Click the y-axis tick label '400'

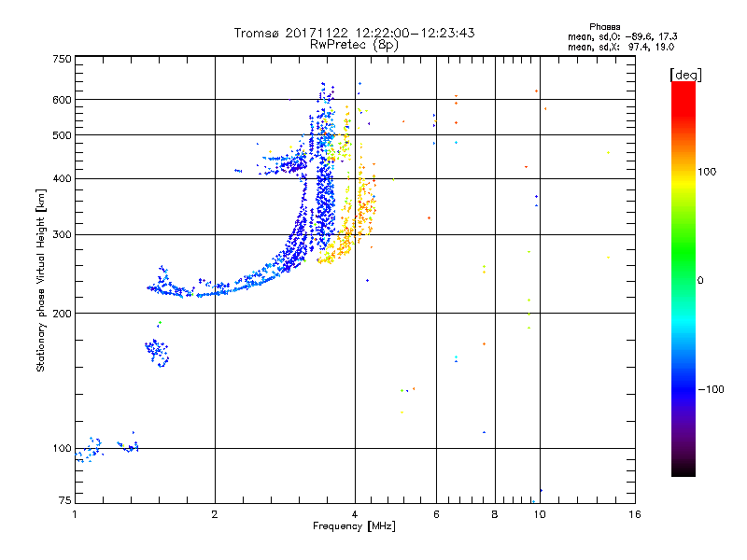click(x=62, y=179)
